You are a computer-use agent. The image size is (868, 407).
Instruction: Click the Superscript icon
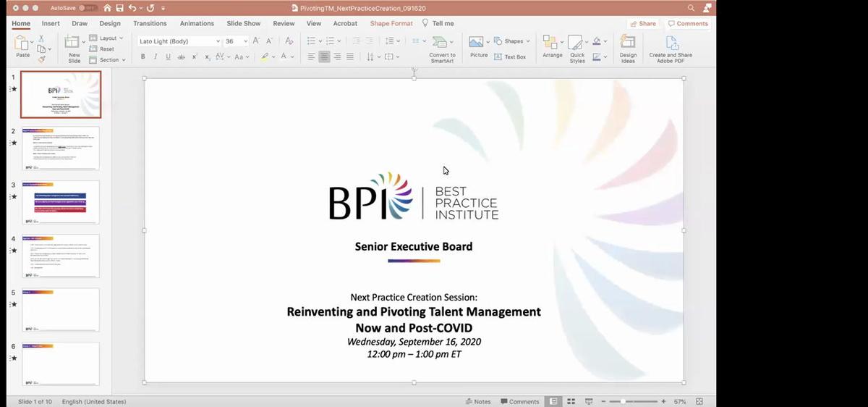pos(195,56)
